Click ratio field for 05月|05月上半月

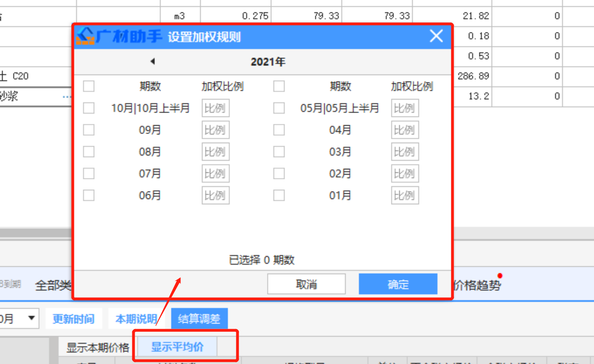[x=405, y=108]
